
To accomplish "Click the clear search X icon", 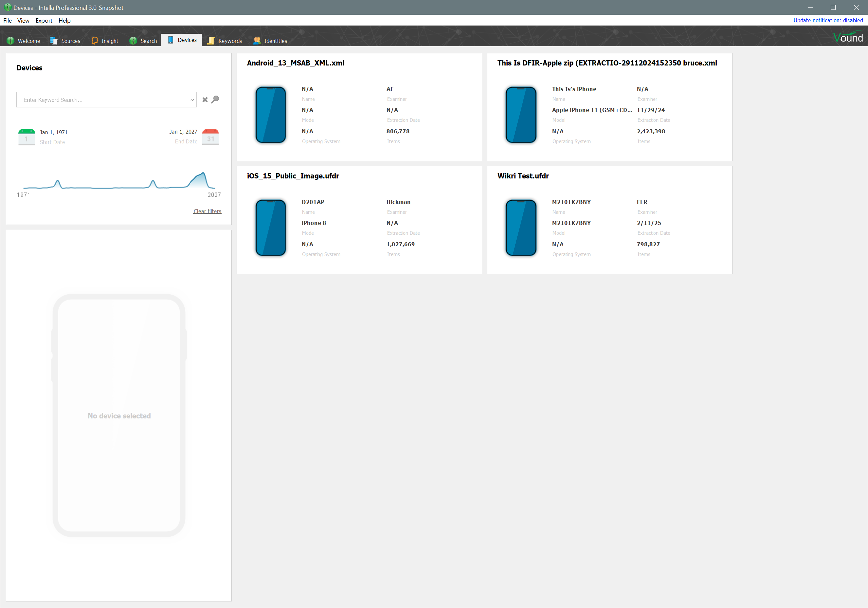I will tap(205, 100).
